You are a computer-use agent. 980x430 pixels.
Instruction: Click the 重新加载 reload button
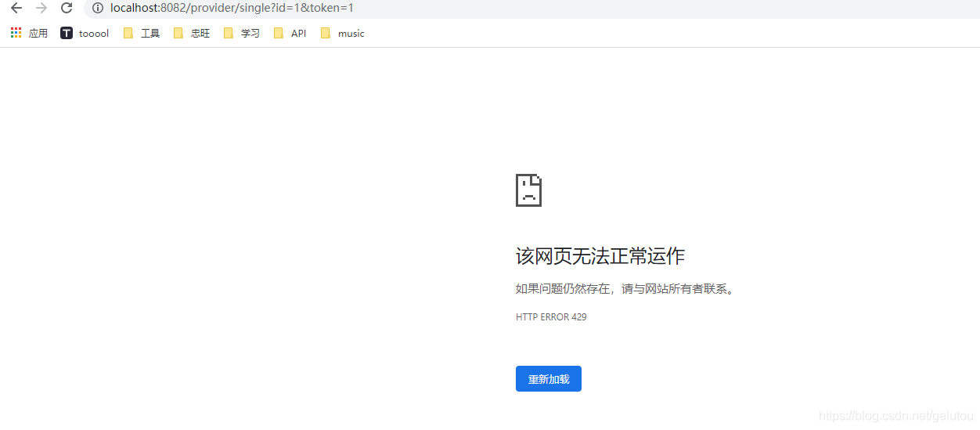click(549, 378)
